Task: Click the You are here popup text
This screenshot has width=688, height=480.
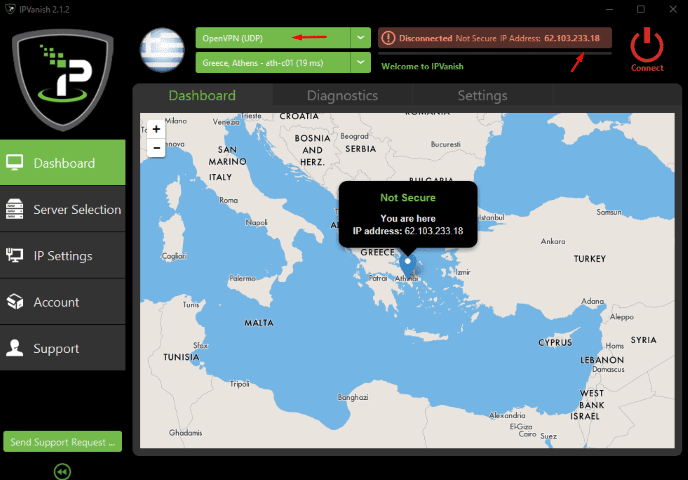Action: tap(408, 219)
